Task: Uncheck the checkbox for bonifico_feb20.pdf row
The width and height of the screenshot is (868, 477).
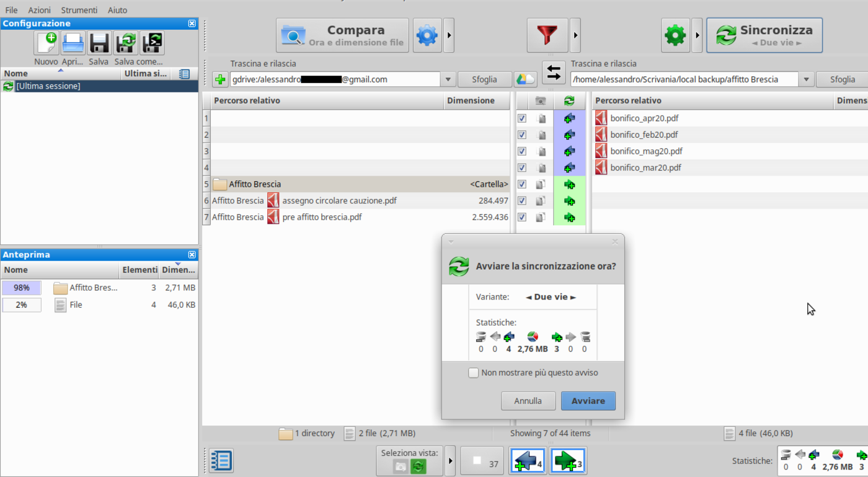Action: pos(522,135)
